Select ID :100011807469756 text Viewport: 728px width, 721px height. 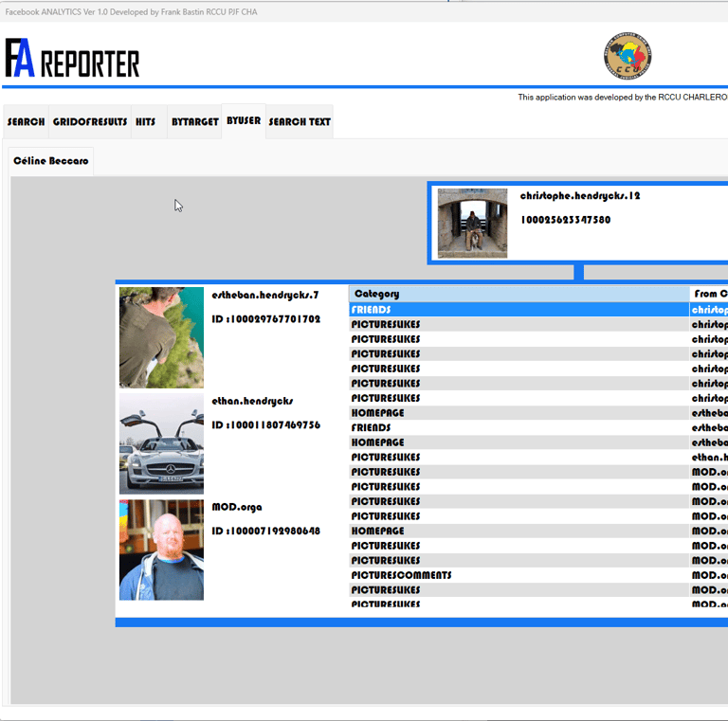[266, 425]
